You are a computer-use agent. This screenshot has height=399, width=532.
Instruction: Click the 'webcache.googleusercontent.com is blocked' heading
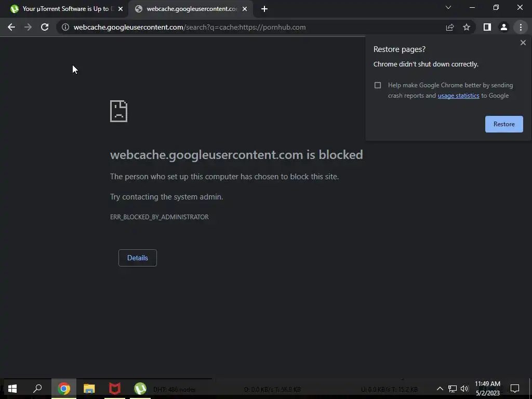pyautogui.click(x=236, y=155)
